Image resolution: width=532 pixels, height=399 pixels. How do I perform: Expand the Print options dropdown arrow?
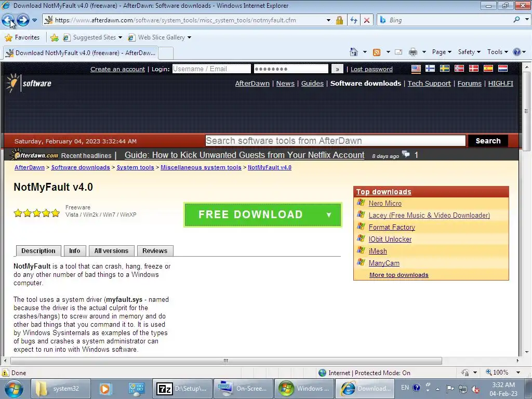[x=424, y=52]
